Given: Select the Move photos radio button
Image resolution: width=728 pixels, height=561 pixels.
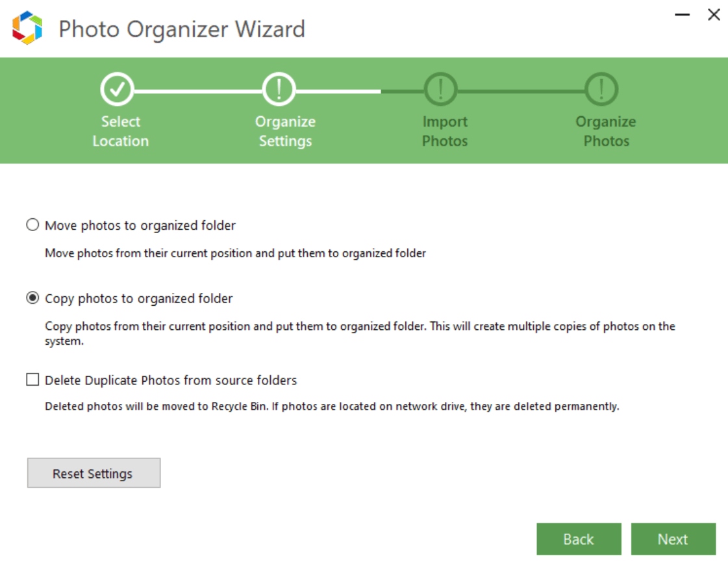Looking at the screenshot, I should (x=32, y=225).
